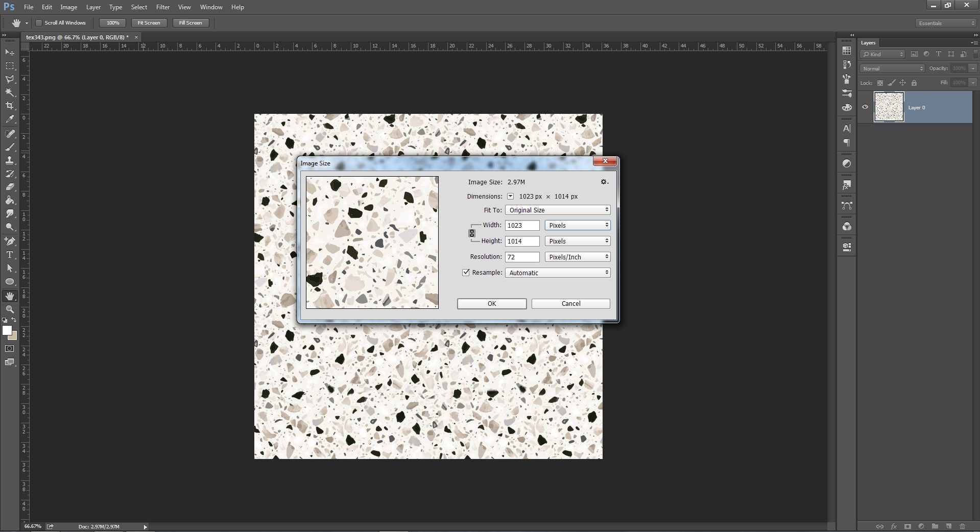The image size is (980, 532).
Task: Open the Layer menu
Action: (x=93, y=7)
